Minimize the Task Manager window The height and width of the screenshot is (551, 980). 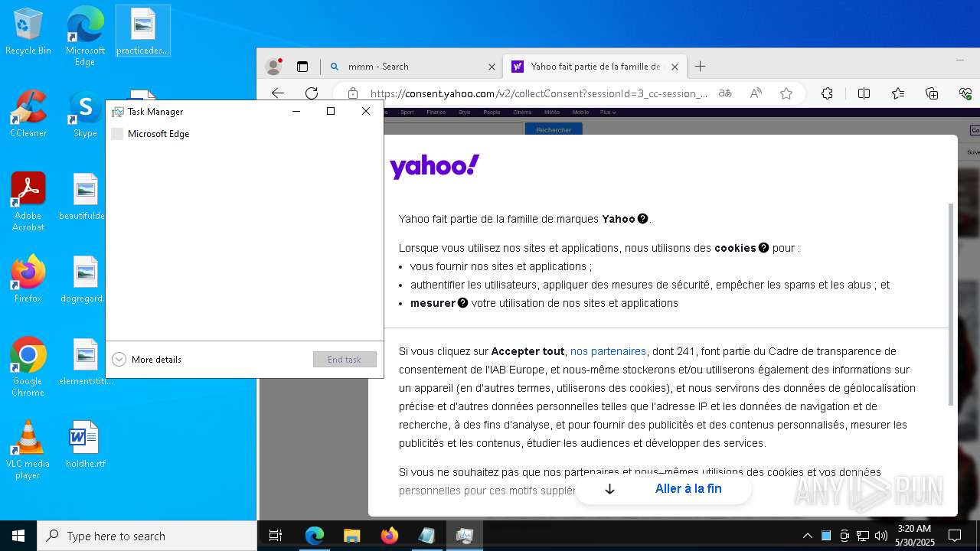click(x=297, y=112)
